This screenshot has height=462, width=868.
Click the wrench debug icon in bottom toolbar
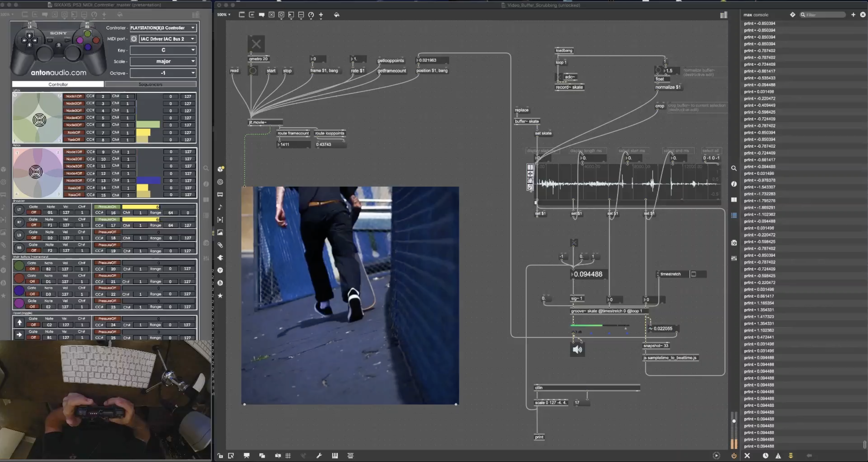click(x=319, y=456)
